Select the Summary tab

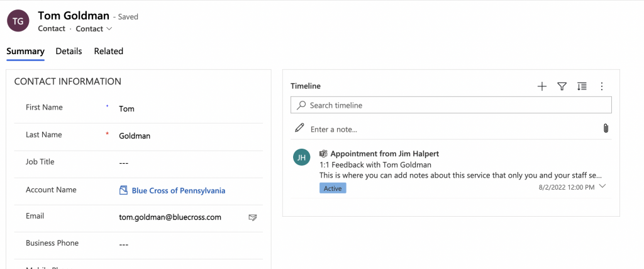[25, 51]
